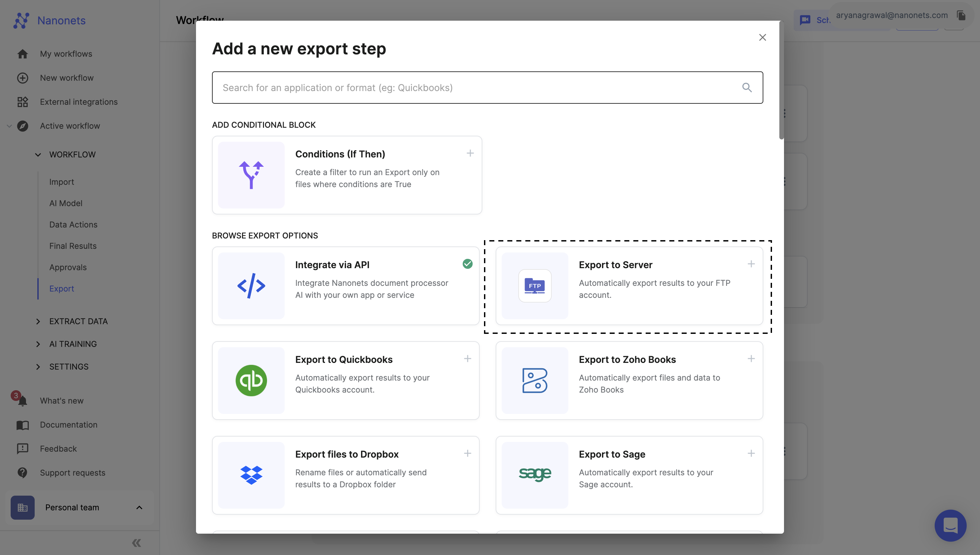This screenshot has height=555, width=980.
Task: Click the plus icon on Export to Quickbooks
Action: point(467,359)
